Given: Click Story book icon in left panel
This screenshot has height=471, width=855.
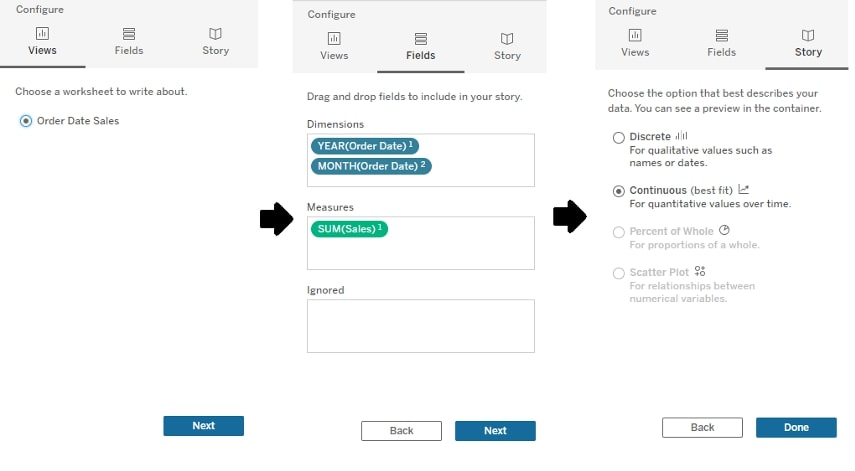Looking at the screenshot, I should pyautogui.click(x=215, y=34).
